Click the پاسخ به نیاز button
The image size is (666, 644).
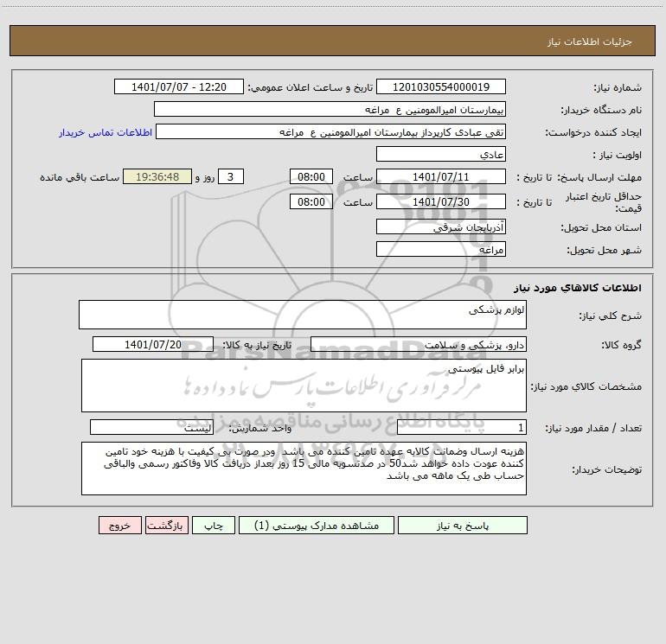462,525
